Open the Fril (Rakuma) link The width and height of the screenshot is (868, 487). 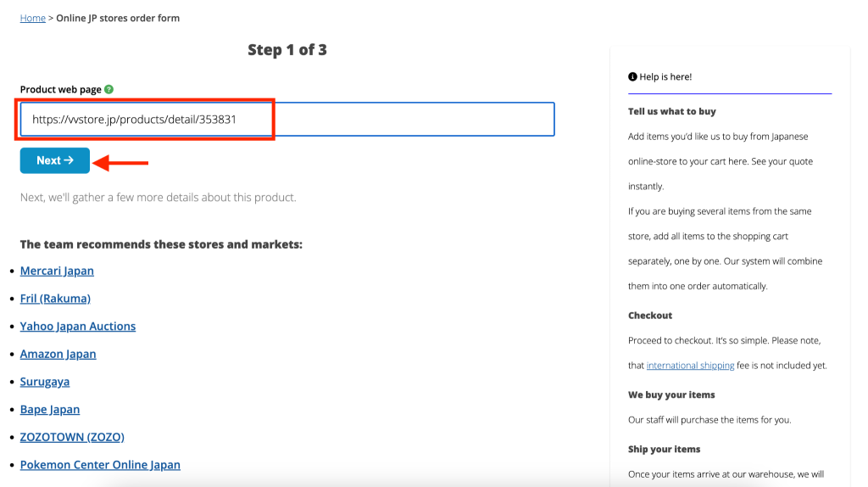55,299
